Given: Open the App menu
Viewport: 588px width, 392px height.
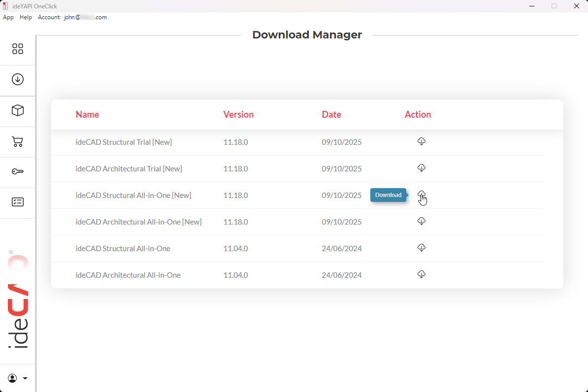Looking at the screenshot, I should pos(8,17).
